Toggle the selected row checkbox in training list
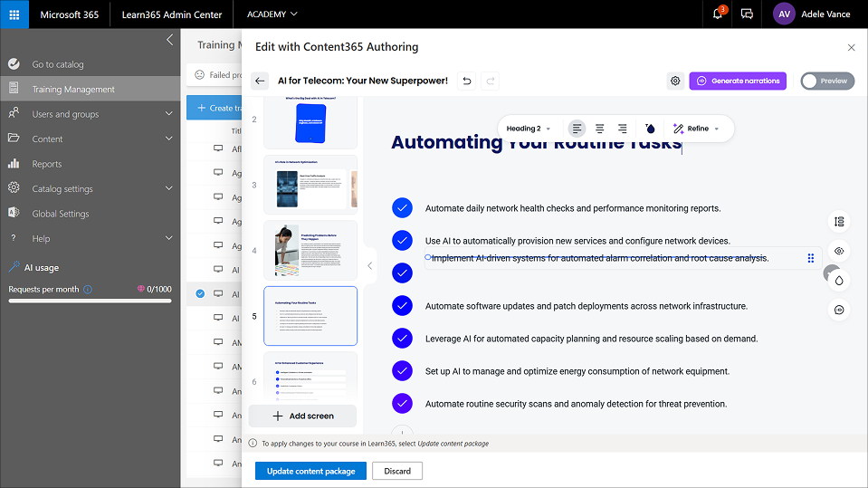This screenshot has width=868, height=488. (200, 293)
